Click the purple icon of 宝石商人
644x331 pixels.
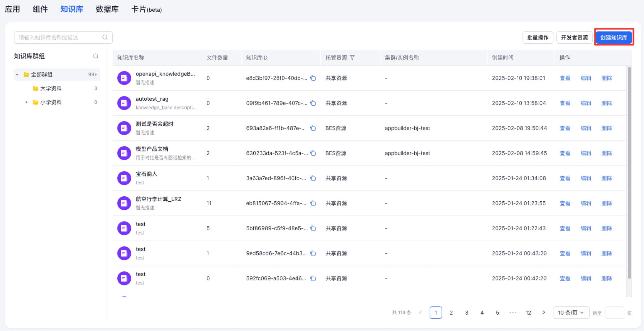[x=124, y=178]
